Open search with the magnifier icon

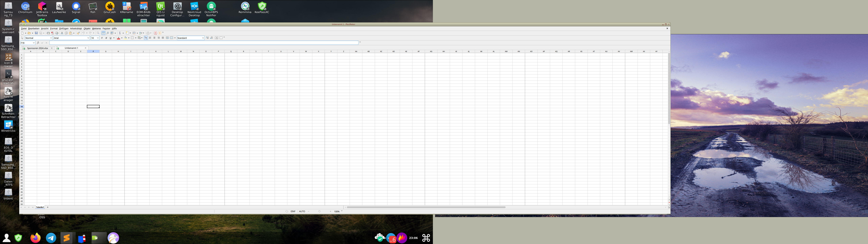coord(98,33)
